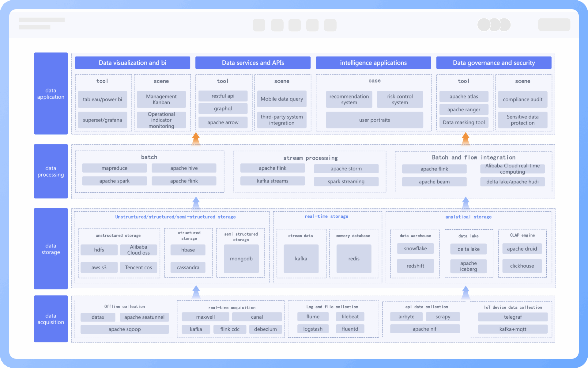This screenshot has width=588, height=368.
Task: Click the aws s3 box
Action: point(99,267)
